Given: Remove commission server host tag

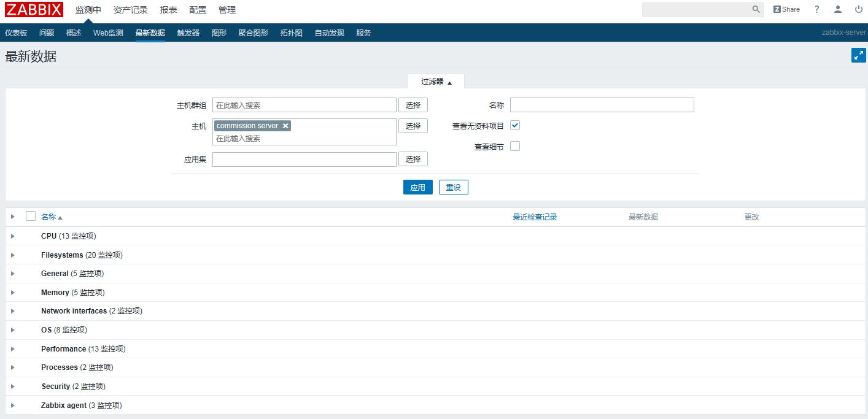Looking at the screenshot, I should pos(285,126).
